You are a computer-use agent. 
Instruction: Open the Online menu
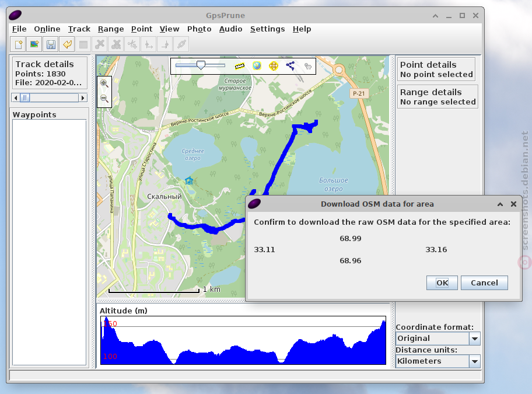click(x=47, y=29)
